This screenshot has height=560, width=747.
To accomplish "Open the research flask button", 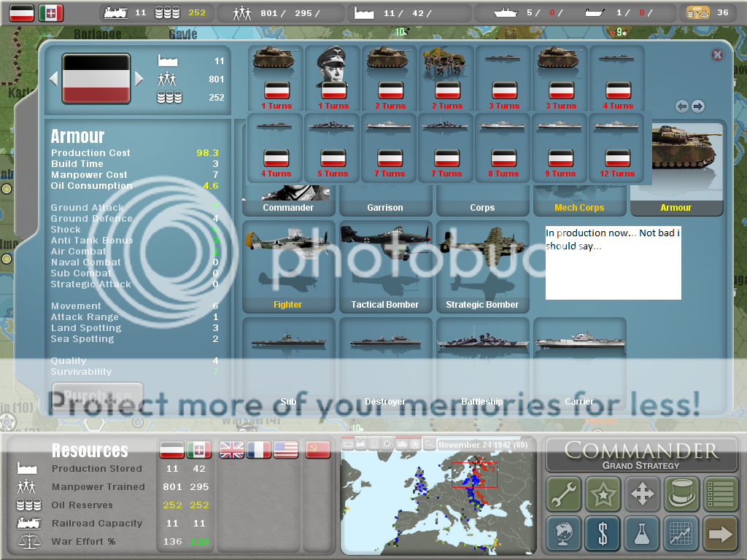I will (x=642, y=534).
